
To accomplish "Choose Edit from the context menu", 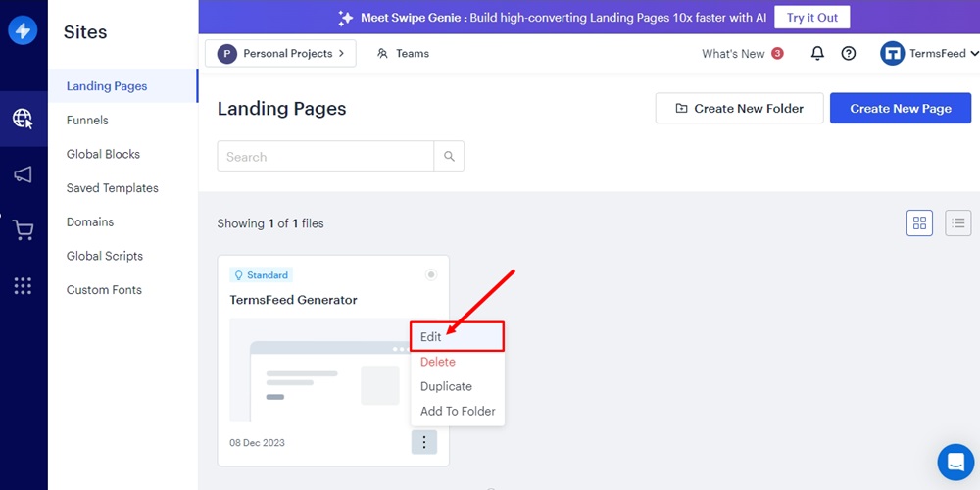I will pos(457,337).
